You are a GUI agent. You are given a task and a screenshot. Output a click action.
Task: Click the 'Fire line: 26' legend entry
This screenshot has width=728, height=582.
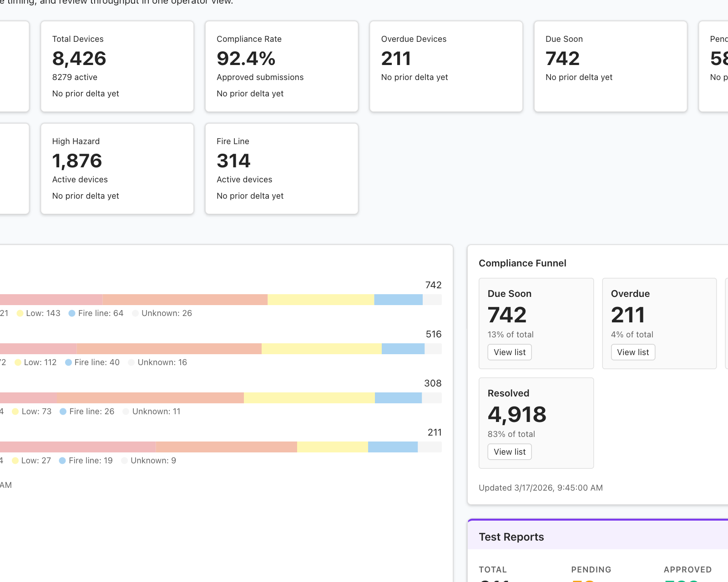pyautogui.click(x=87, y=411)
